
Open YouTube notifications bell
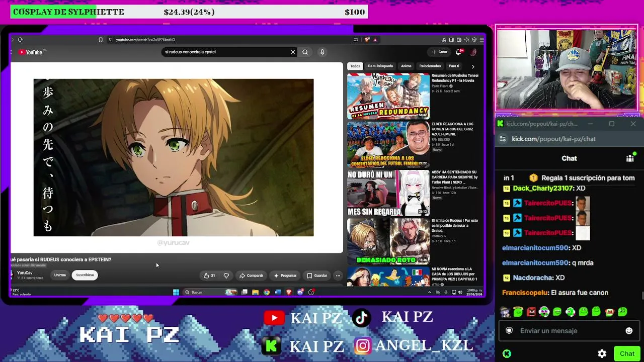[459, 52]
